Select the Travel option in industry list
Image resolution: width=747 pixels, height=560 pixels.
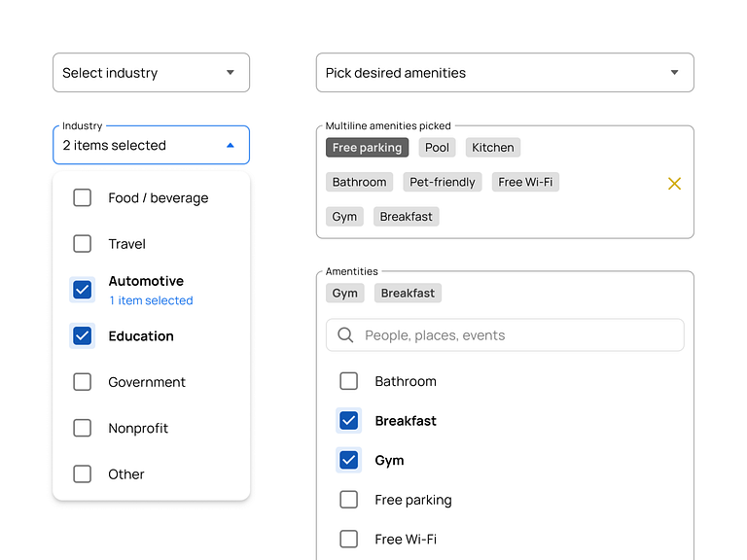pyautogui.click(x=127, y=244)
